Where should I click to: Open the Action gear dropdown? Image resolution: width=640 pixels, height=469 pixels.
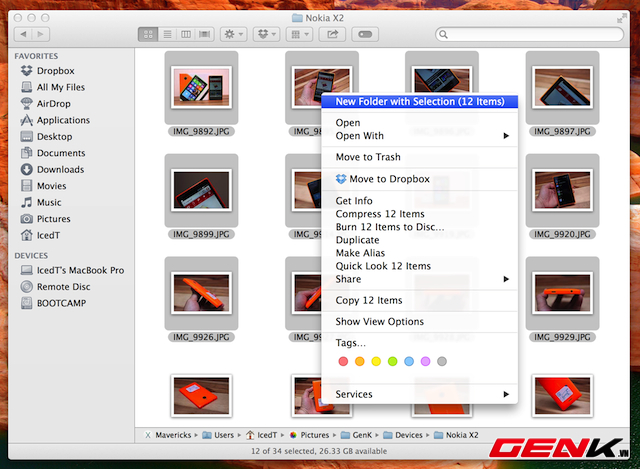point(233,34)
